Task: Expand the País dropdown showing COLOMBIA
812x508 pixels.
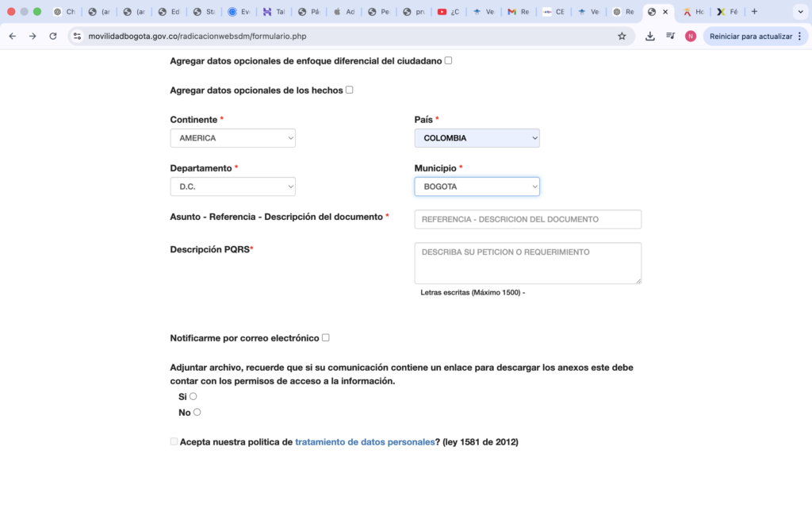Action: 477,138
